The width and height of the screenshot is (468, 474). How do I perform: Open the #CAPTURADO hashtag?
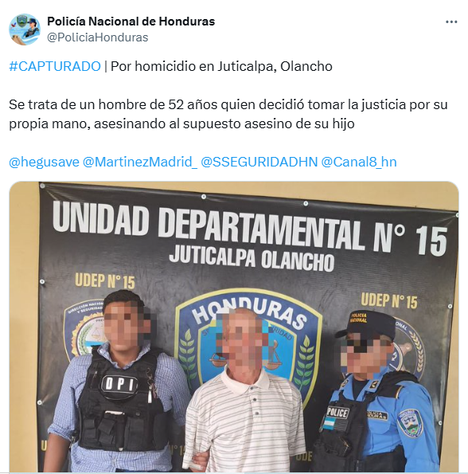click(55, 66)
